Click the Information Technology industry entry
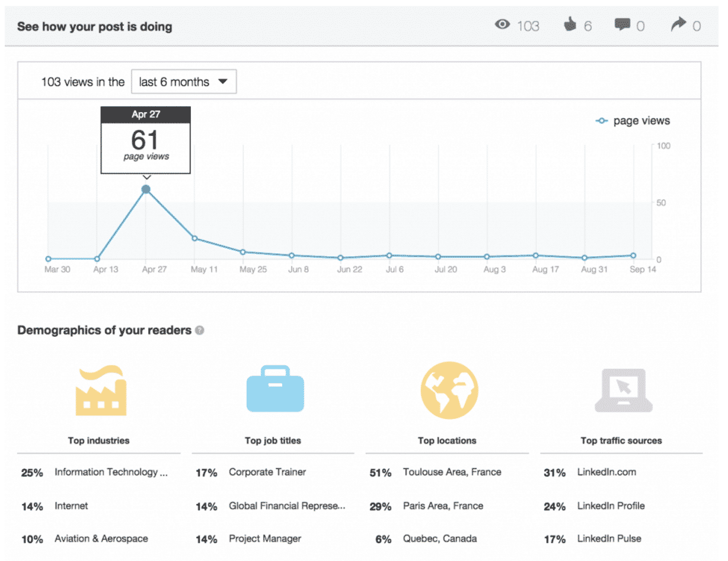The height and width of the screenshot is (561, 728). point(111,472)
